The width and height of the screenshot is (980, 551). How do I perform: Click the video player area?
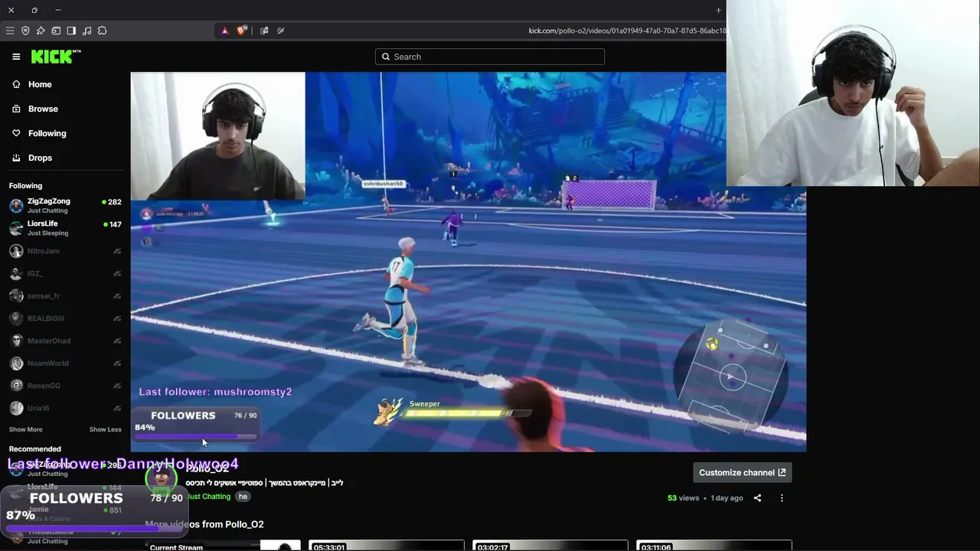click(x=469, y=262)
